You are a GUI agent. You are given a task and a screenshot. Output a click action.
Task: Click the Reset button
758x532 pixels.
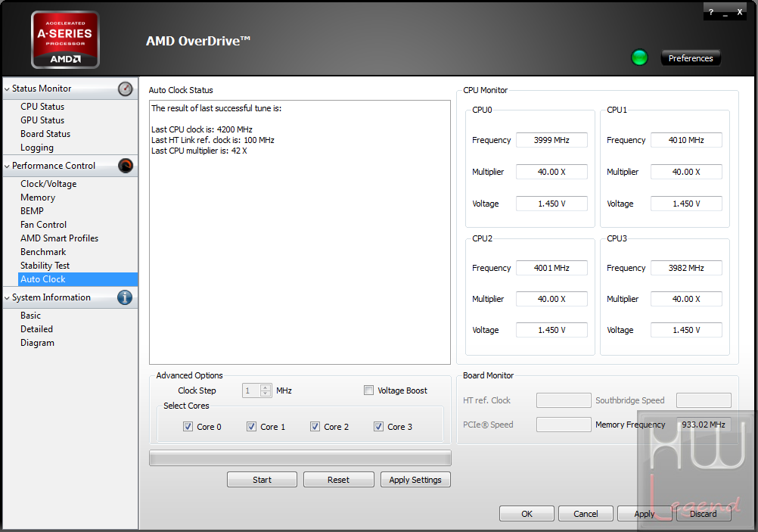[x=338, y=480]
